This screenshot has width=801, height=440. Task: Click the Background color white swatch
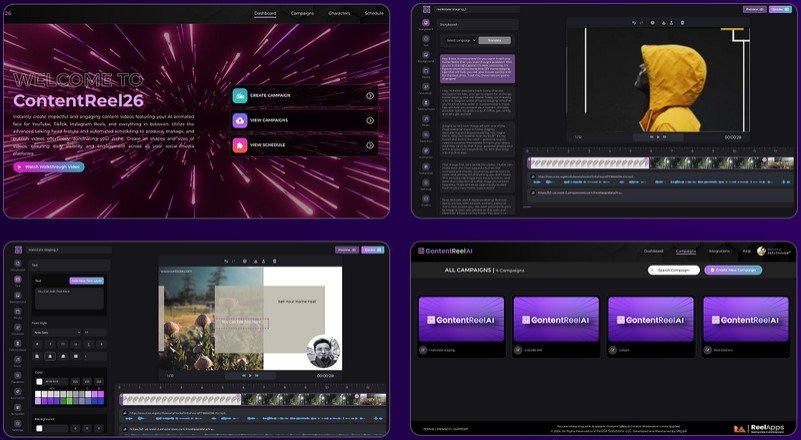coord(39,428)
